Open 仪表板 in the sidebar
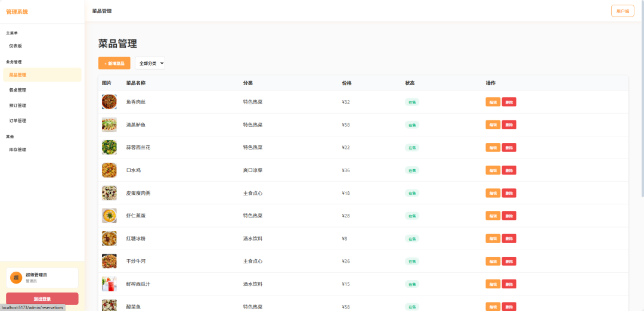 point(42,46)
